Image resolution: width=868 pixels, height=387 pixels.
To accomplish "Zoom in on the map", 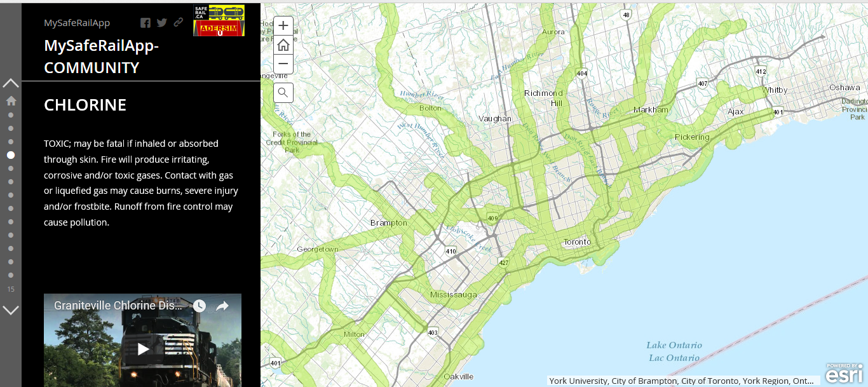I will 283,26.
